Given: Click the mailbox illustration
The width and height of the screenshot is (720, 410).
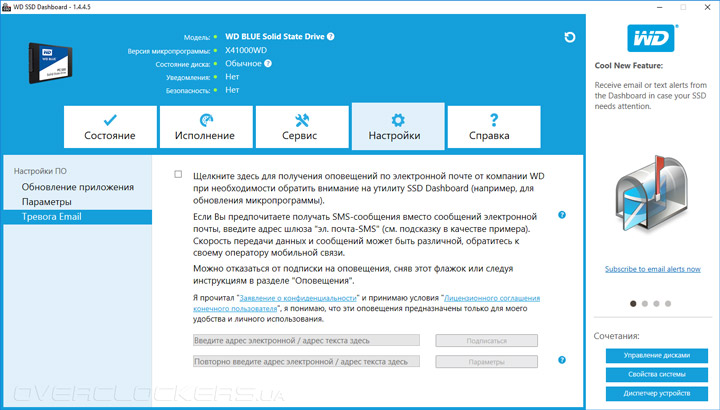Looking at the screenshot, I should point(652,197).
